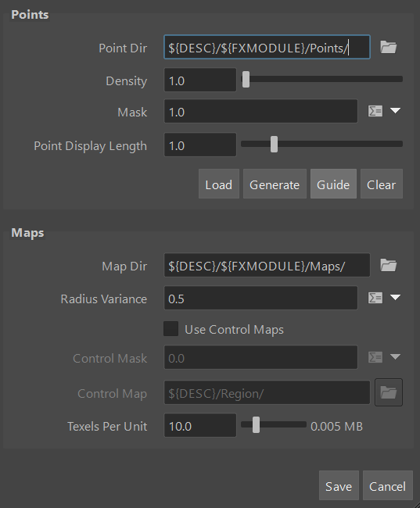Expand Mask options dropdown arrow
The width and height of the screenshot is (420, 508).
[395, 111]
